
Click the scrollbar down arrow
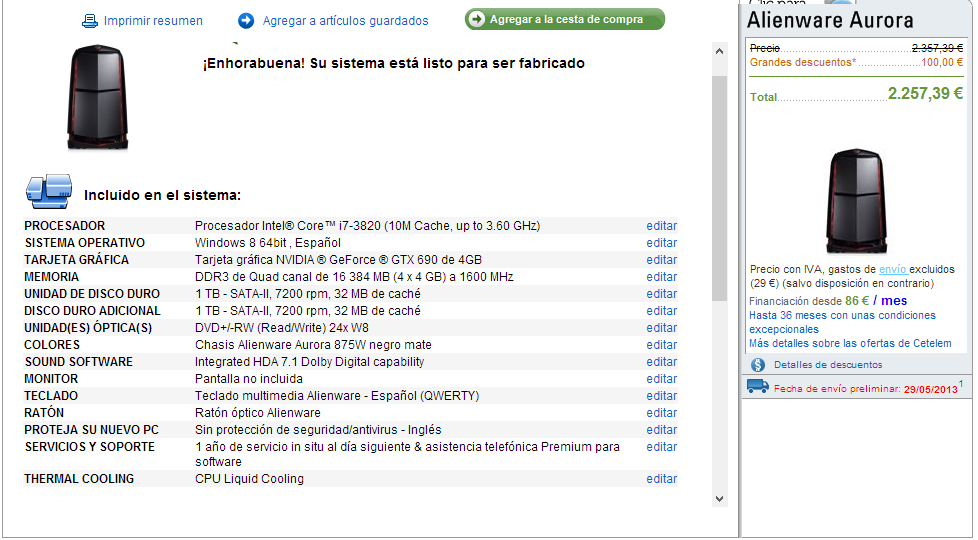pyautogui.click(x=719, y=498)
